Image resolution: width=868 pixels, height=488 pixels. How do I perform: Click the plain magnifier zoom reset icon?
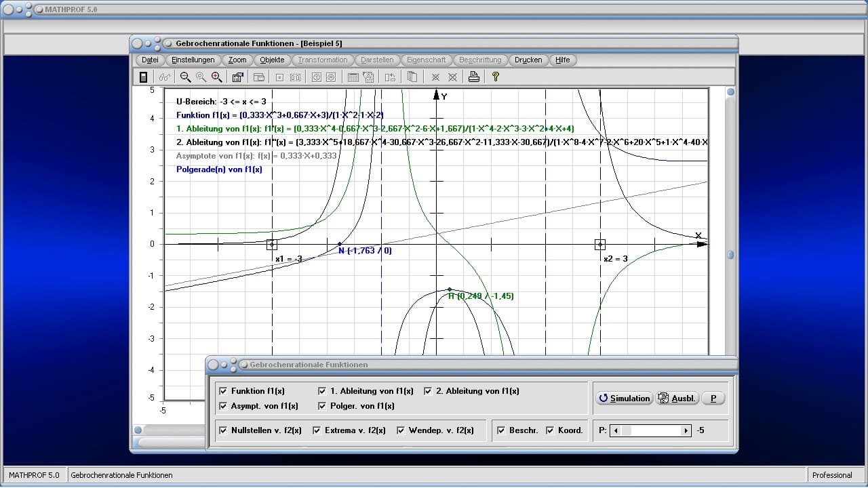(x=201, y=77)
